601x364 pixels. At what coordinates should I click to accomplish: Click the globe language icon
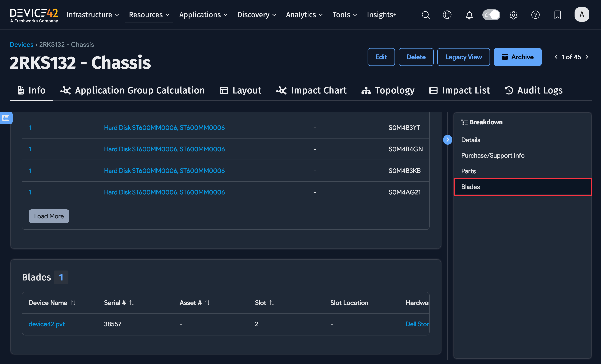(x=447, y=15)
